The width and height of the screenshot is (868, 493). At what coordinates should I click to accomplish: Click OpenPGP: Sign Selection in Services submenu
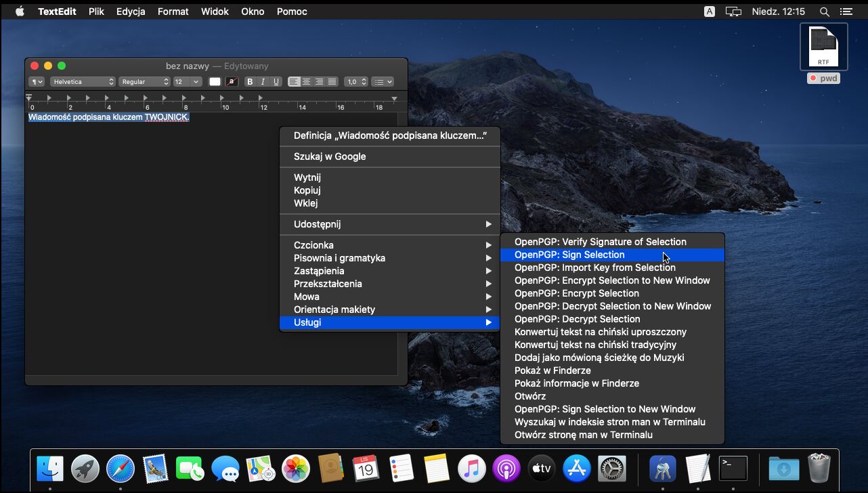click(x=569, y=255)
